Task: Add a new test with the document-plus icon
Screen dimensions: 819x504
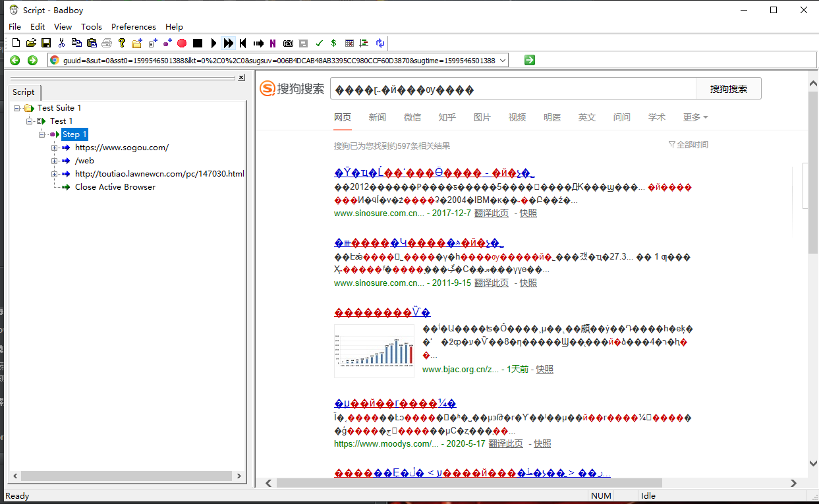Action: click(152, 43)
